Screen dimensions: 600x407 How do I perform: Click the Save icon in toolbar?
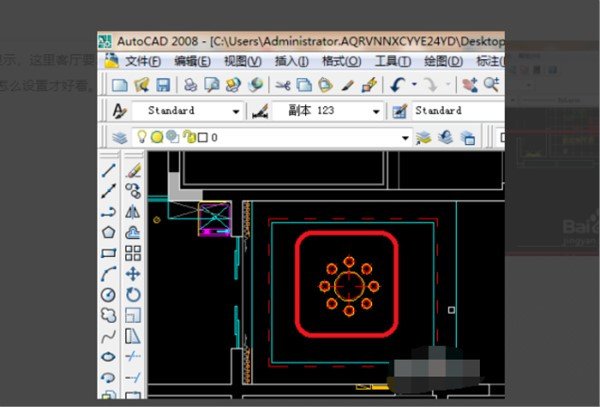[162, 86]
